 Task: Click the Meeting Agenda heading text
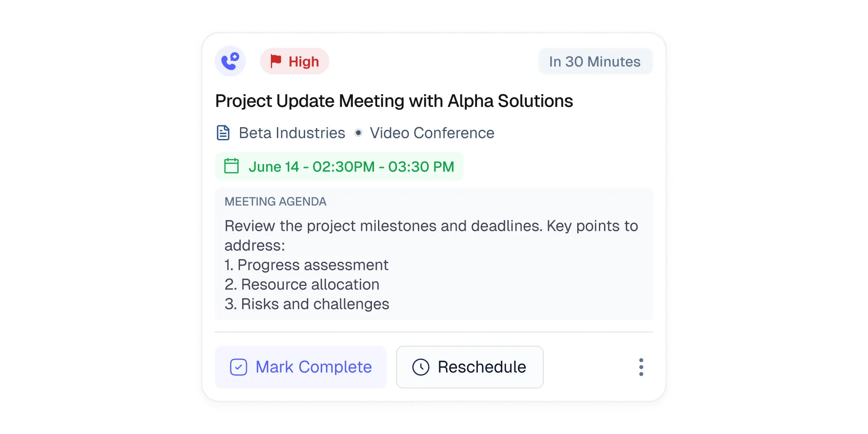point(275,201)
